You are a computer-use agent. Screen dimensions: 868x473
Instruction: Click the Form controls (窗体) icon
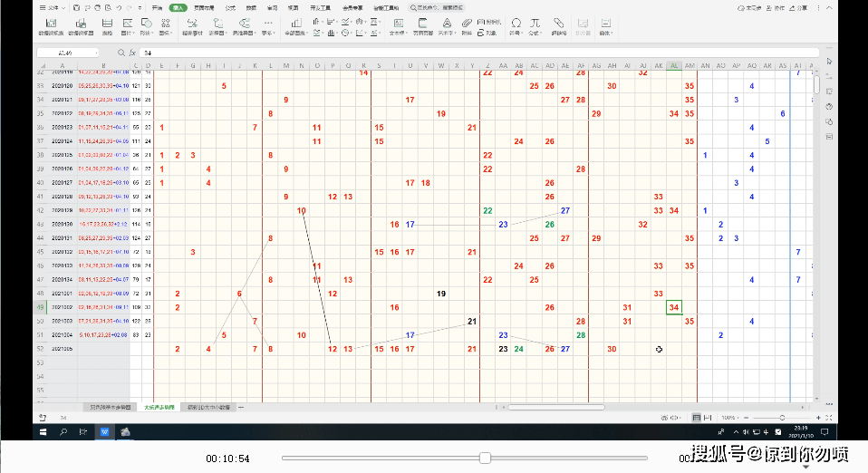(605, 26)
